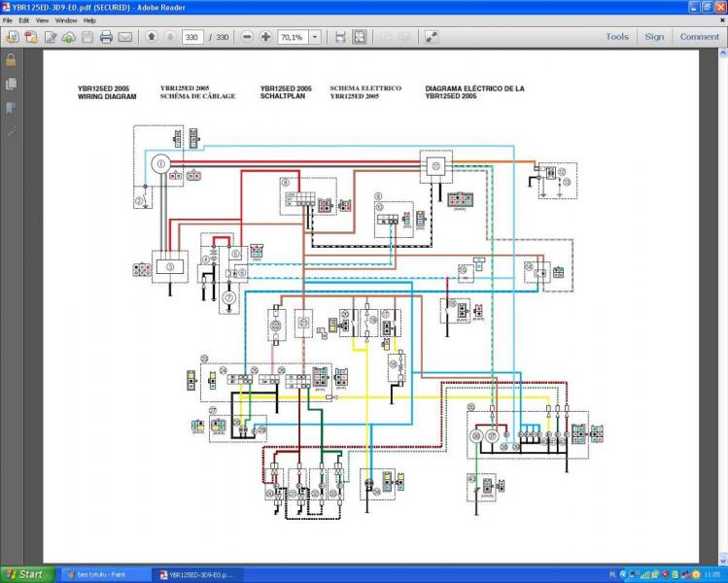The width and height of the screenshot is (728, 583).
Task: Show security settings lock panel
Action: 11,59
